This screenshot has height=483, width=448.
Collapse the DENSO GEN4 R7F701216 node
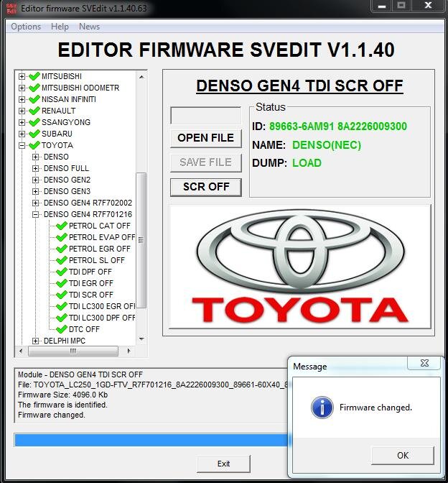[x=35, y=214]
